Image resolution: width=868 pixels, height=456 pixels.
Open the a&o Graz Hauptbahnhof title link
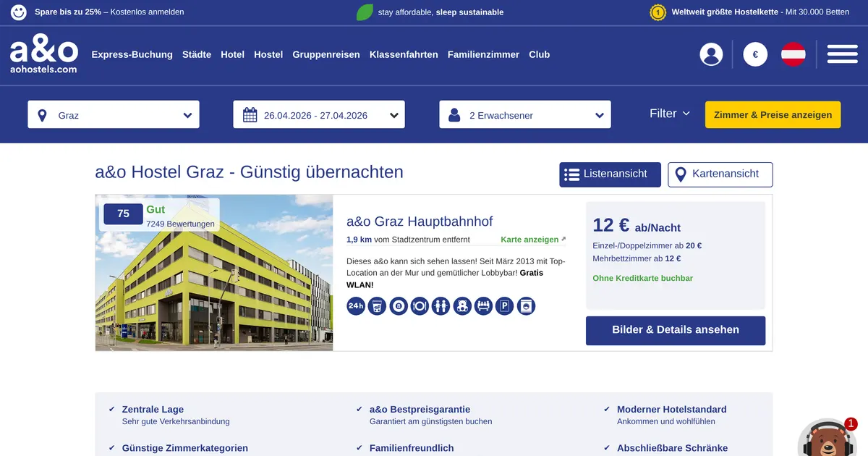pos(420,221)
